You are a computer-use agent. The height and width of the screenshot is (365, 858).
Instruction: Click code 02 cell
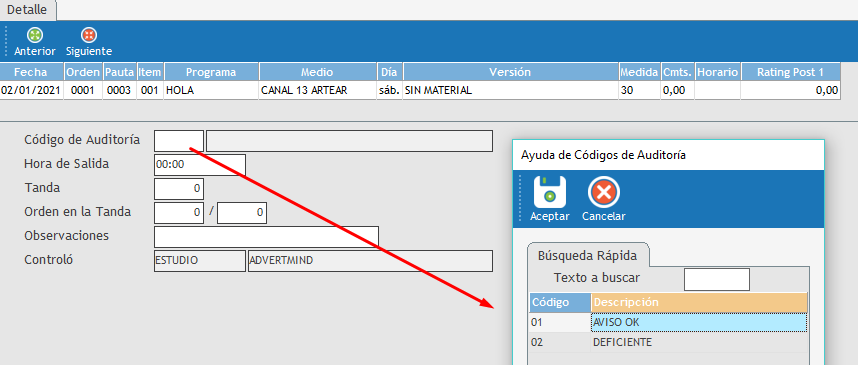pyautogui.click(x=560, y=343)
